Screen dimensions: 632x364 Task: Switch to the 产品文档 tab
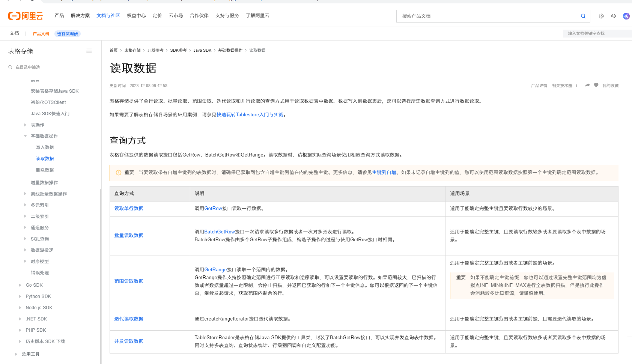[x=41, y=34]
